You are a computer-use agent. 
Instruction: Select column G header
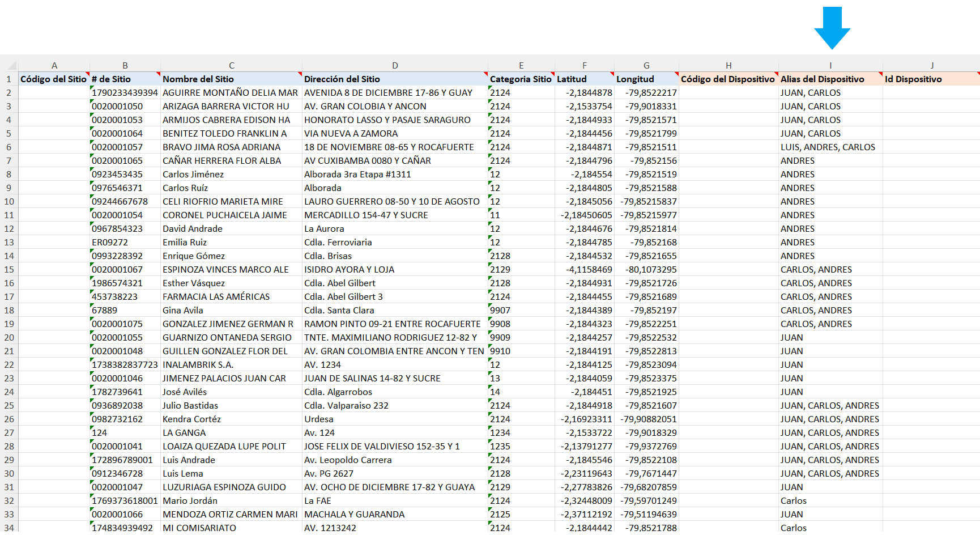pyautogui.click(x=646, y=65)
